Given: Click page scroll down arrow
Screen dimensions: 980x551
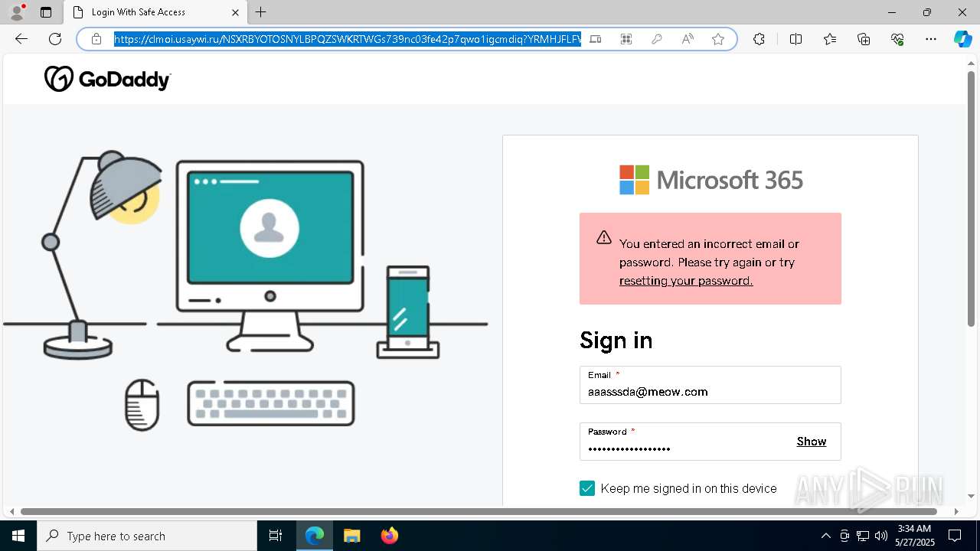Looking at the screenshot, I should [972, 496].
